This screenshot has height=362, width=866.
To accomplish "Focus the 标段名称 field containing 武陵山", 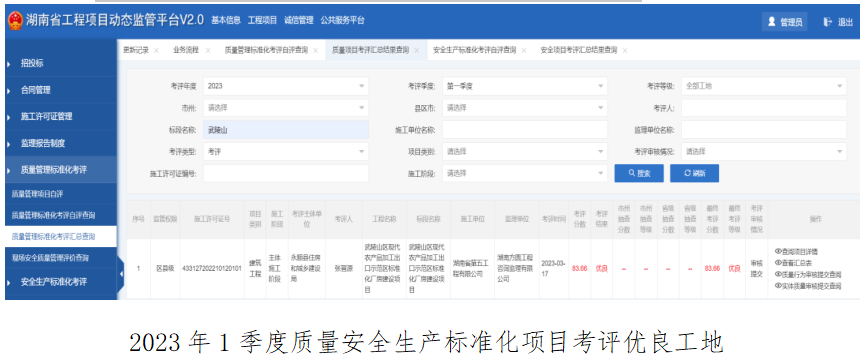I will click(x=286, y=129).
